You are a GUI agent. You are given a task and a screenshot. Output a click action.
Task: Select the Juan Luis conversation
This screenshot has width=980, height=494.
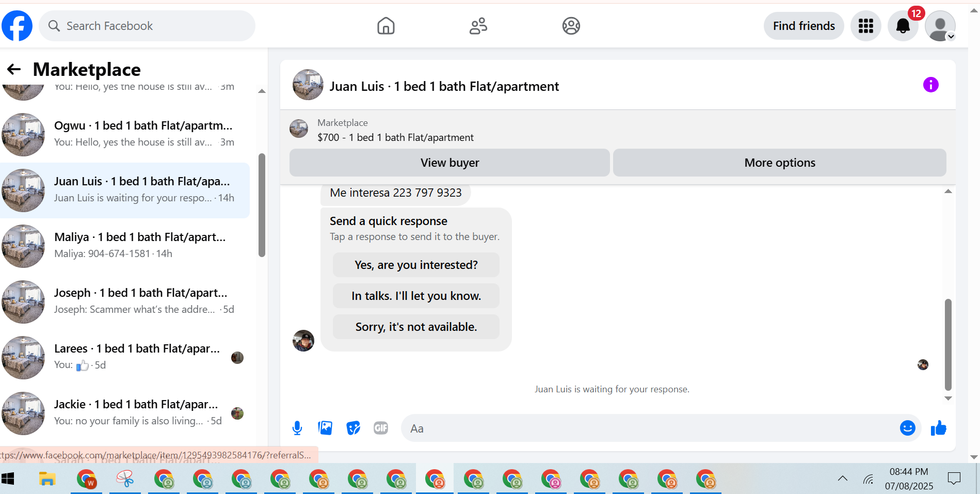click(125, 190)
